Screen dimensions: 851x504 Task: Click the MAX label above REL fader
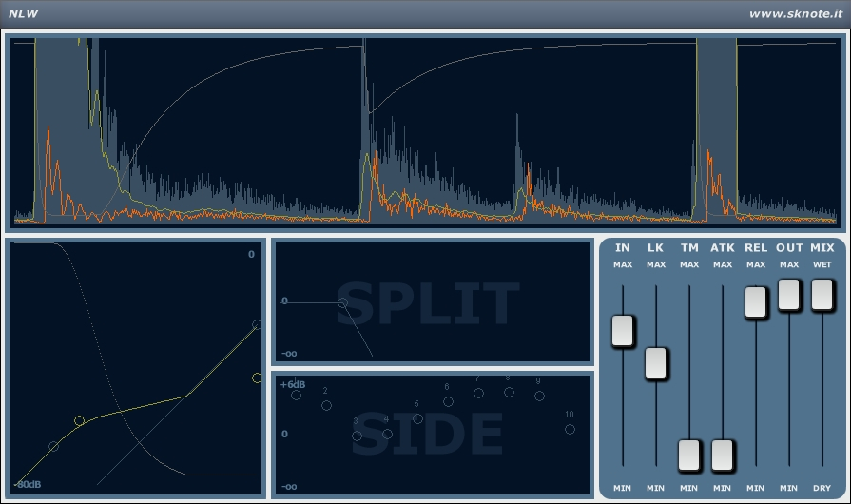coord(756,264)
